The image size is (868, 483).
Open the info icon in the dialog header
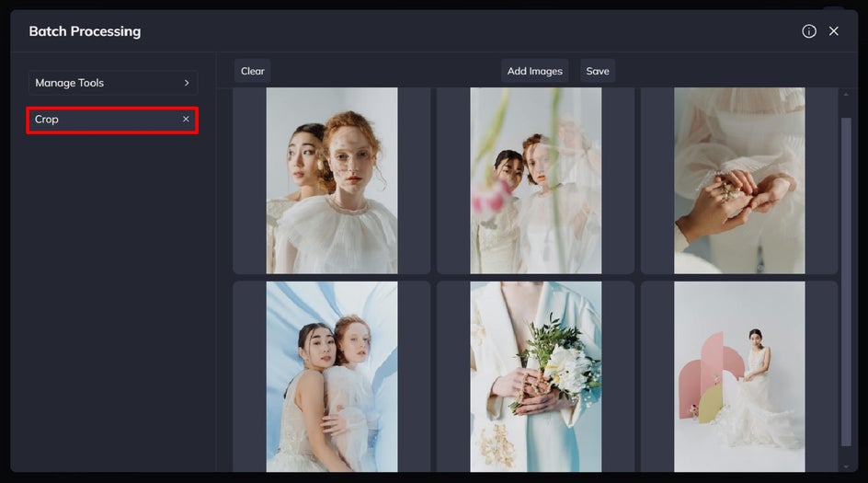(809, 31)
